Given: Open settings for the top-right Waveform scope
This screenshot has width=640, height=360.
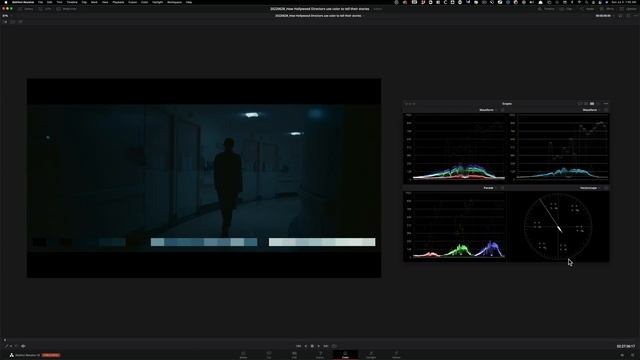Looking at the screenshot, I should pos(606,110).
